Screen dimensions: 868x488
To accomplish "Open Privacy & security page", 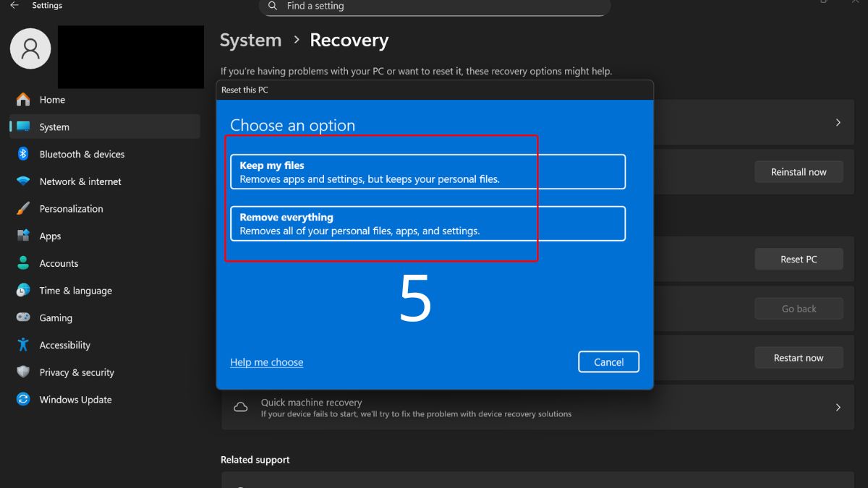I will [104, 372].
